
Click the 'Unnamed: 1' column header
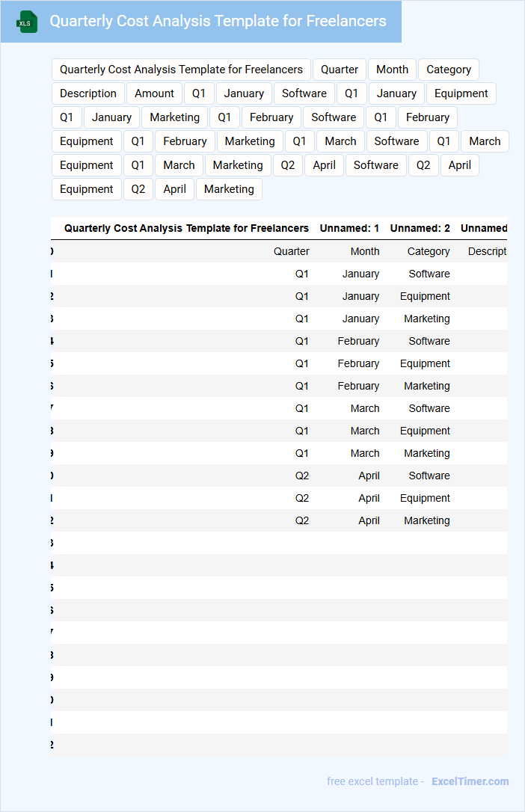pyautogui.click(x=349, y=228)
